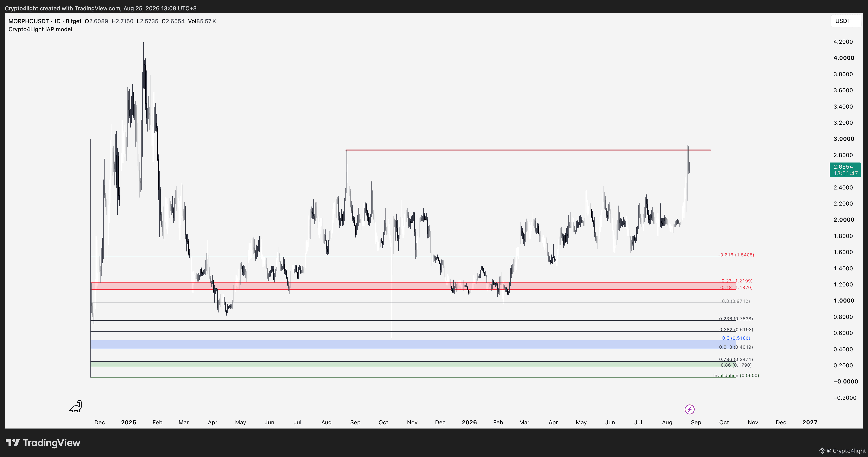Click the close value C2.6554 in the header
868x457 pixels.
coord(173,21)
